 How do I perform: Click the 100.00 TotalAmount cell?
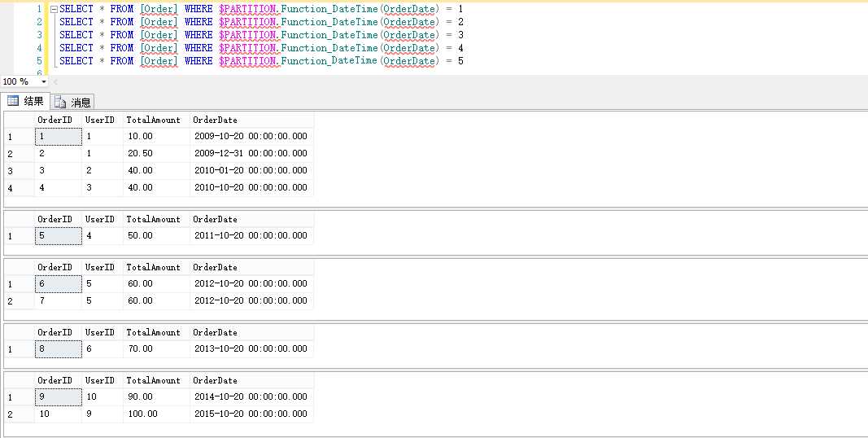(157, 414)
